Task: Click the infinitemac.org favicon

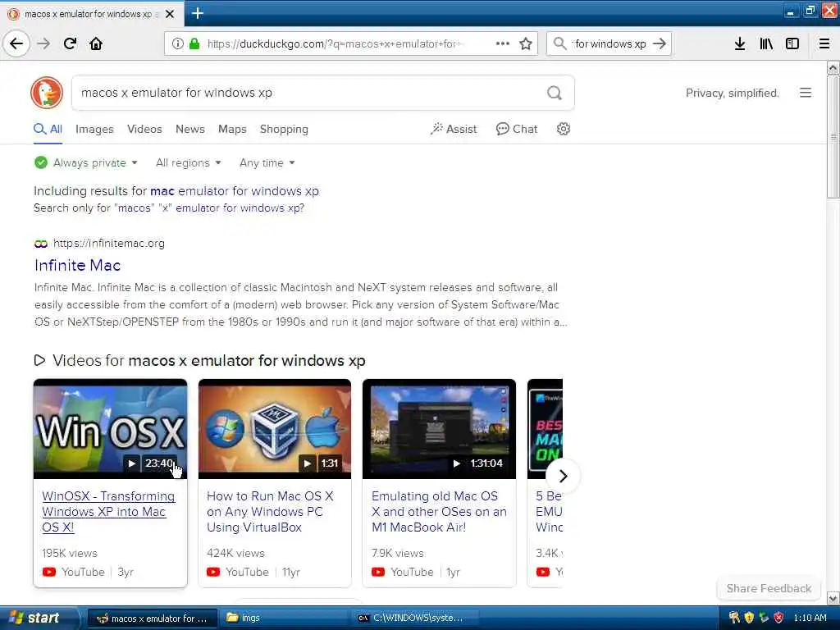Action: tap(41, 244)
